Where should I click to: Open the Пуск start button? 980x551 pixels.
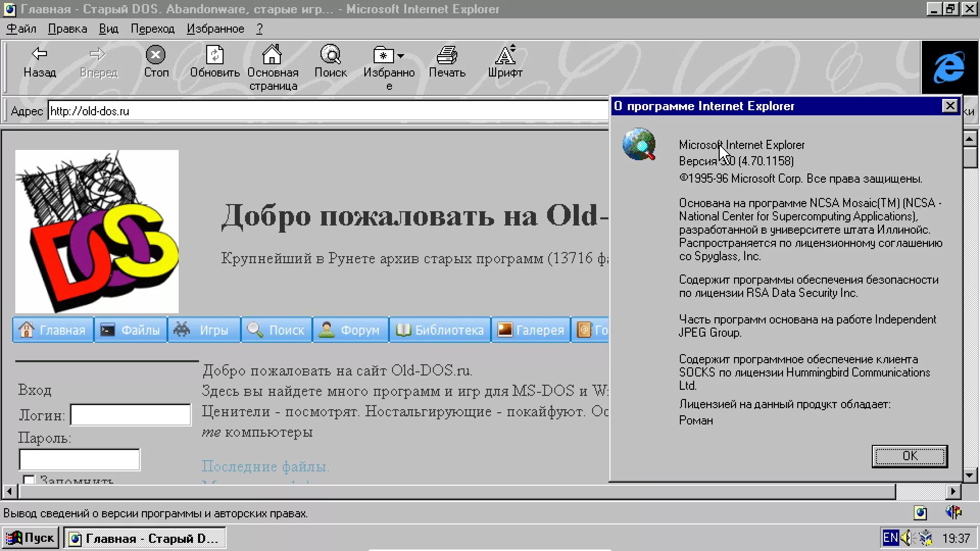pos(31,538)
